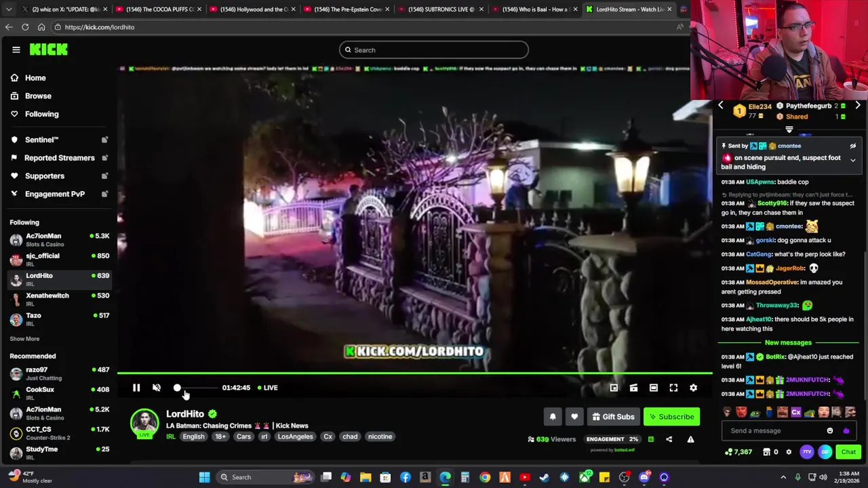Open the IRL category link
Viewport: 868px width, 488px height.
pos(171,436)
